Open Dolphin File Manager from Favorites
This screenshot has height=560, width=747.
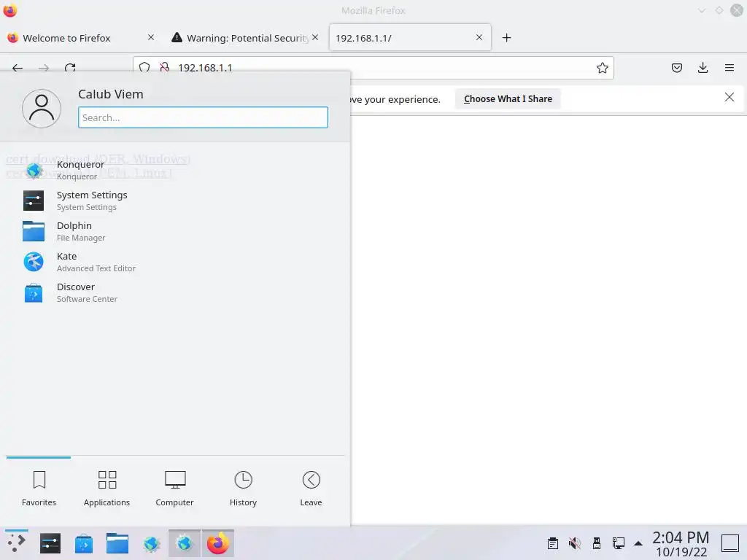click(x=175, y=231)
